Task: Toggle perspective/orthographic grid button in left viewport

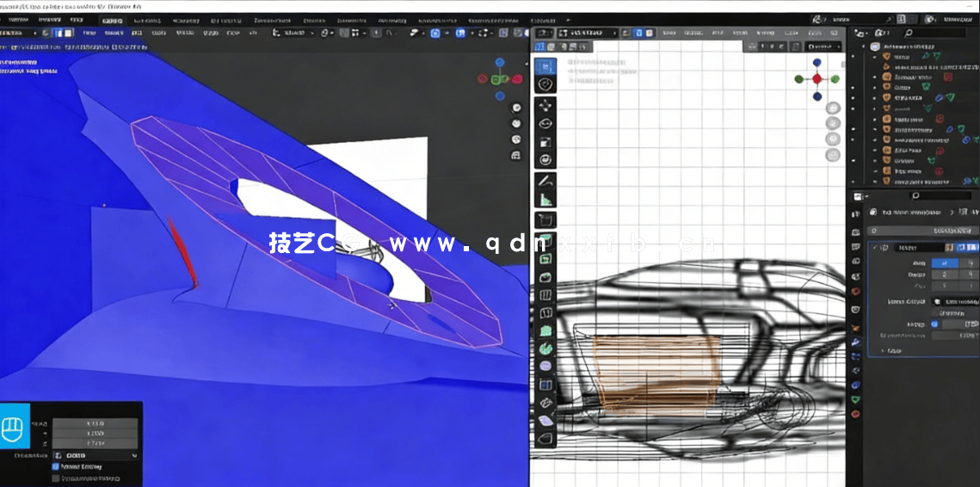Action: coord(516,155)
